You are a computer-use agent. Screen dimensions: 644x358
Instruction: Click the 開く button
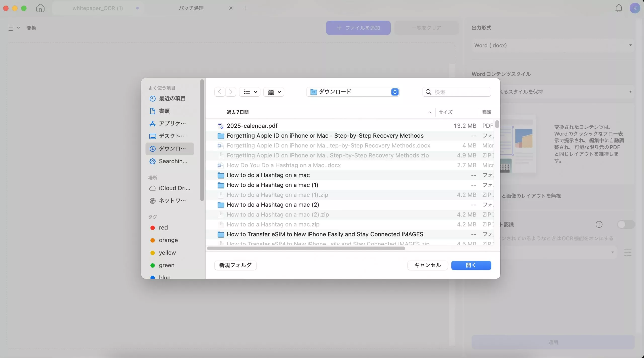471,265
